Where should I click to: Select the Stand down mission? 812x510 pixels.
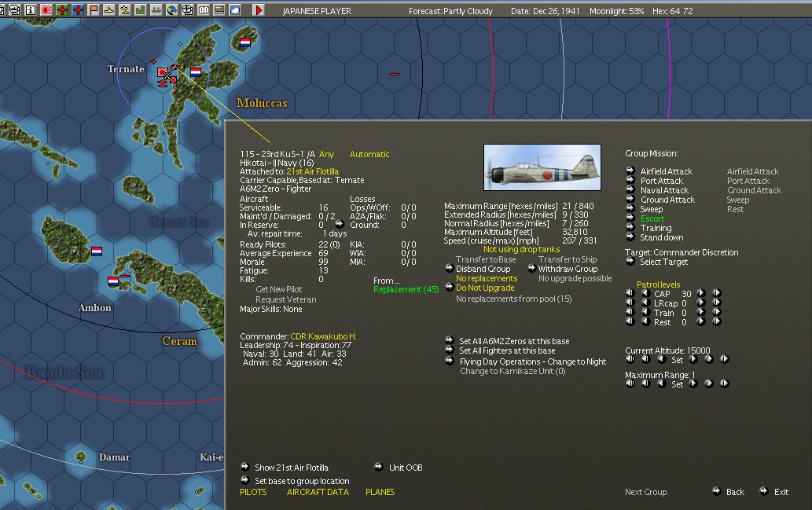point(661,237)
